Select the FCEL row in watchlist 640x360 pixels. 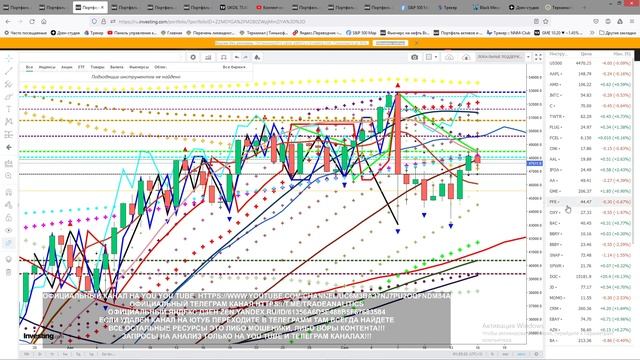590,138
